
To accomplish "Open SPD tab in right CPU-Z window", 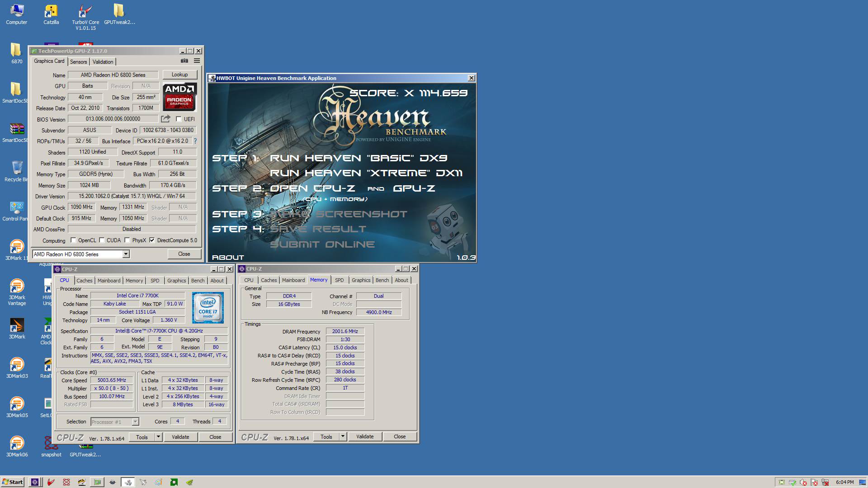I will (x=339, y=280).
